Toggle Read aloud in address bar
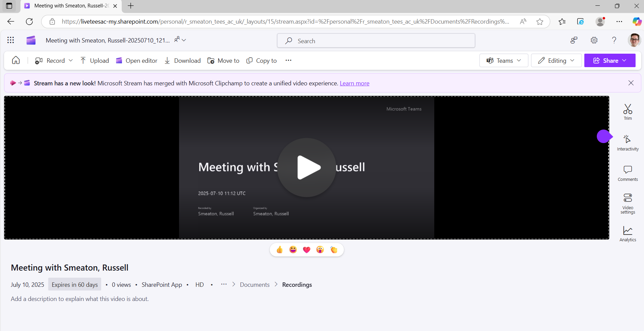644x331 pixels. click(x=523, y=22)
